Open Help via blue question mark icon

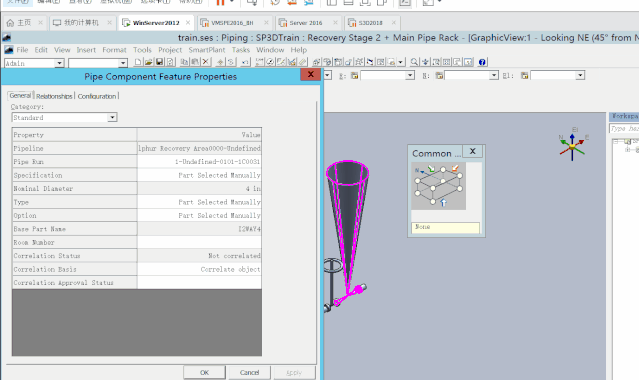[482, 62]
